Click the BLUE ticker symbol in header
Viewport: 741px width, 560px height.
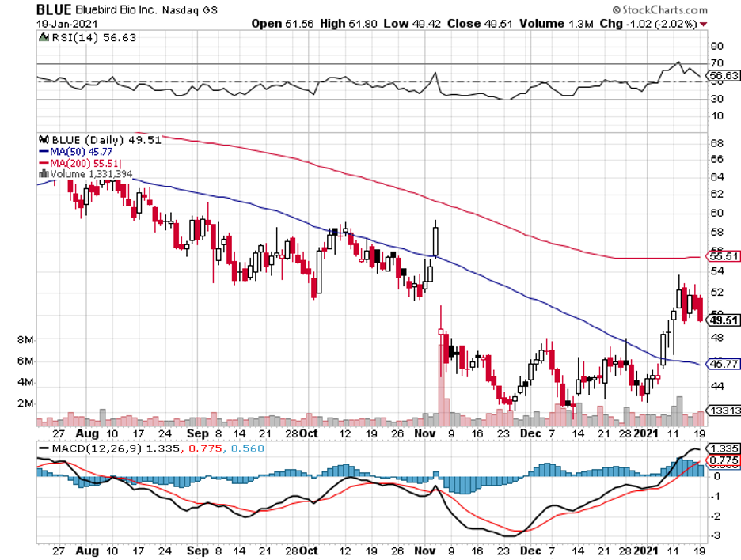tap(55, 10)
